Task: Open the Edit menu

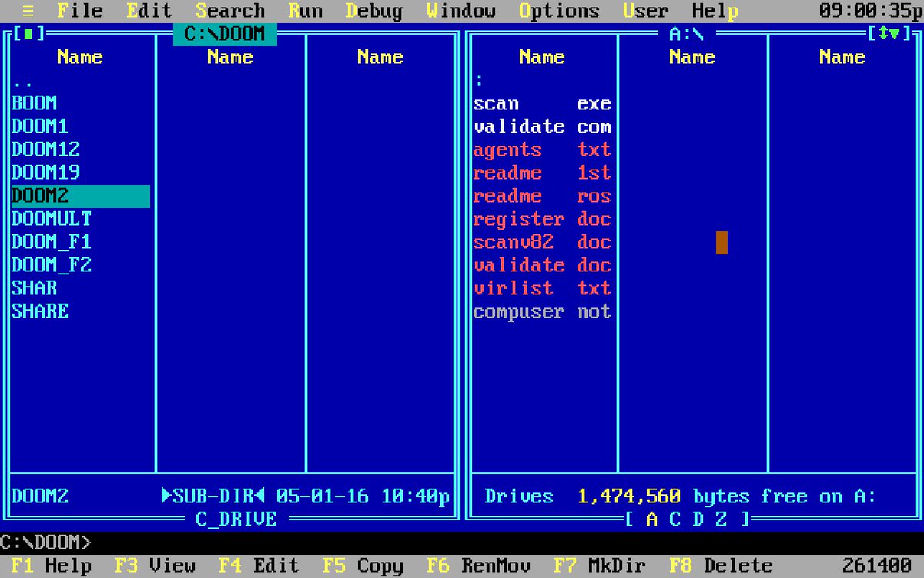Action: [x=149, y=11]
